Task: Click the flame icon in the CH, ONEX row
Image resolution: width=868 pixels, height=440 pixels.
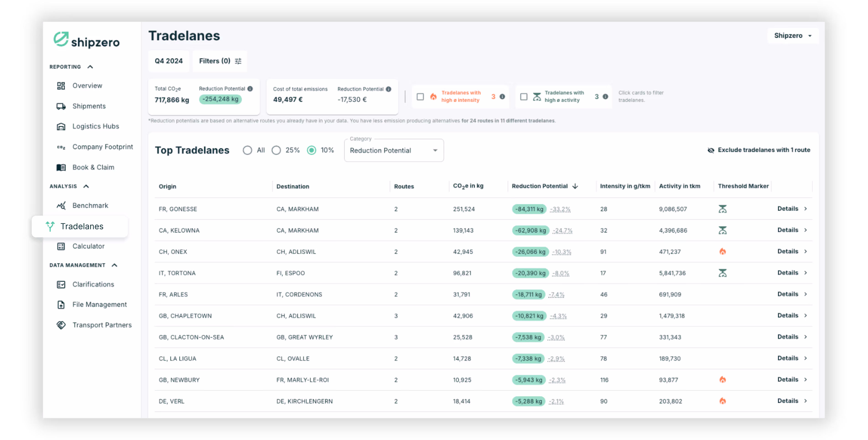Action: pyautogui.click(x=722, y=252)
